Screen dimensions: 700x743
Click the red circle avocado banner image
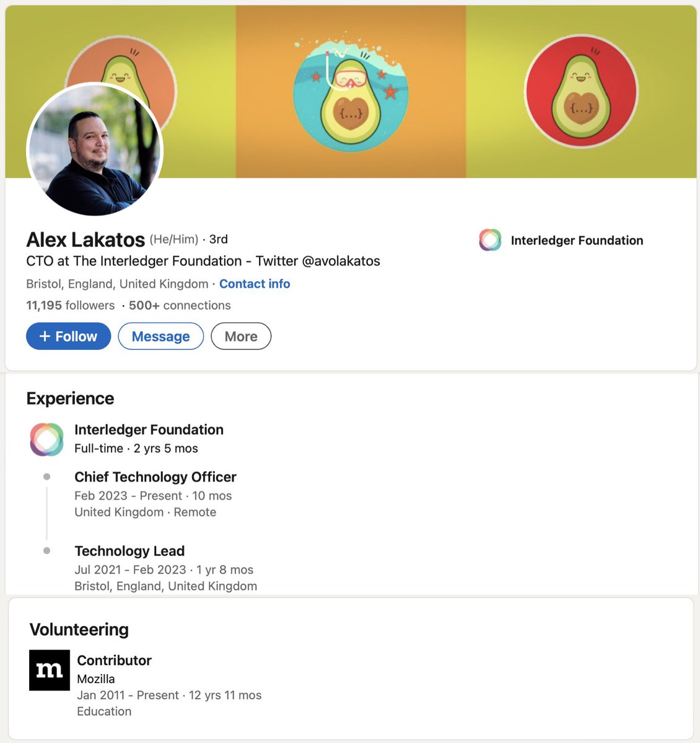click(581, 91)
